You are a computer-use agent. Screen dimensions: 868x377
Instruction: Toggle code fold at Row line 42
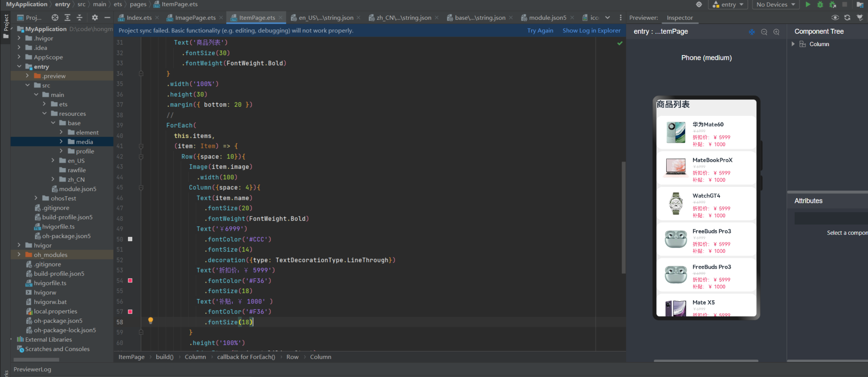[x=141, y=156]
